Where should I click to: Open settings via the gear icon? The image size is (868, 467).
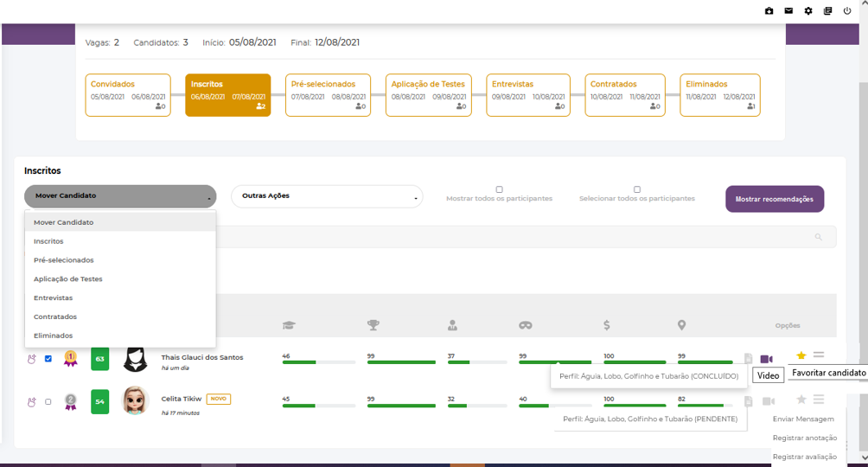pyautogui.click(x=808, y=11)
